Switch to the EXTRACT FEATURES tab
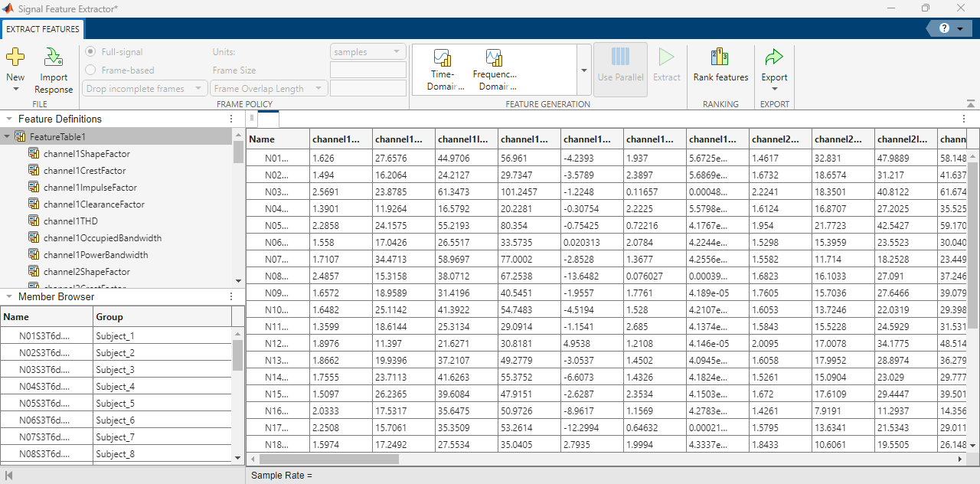Viewport: 980px width, 484px height. (42, 29)
